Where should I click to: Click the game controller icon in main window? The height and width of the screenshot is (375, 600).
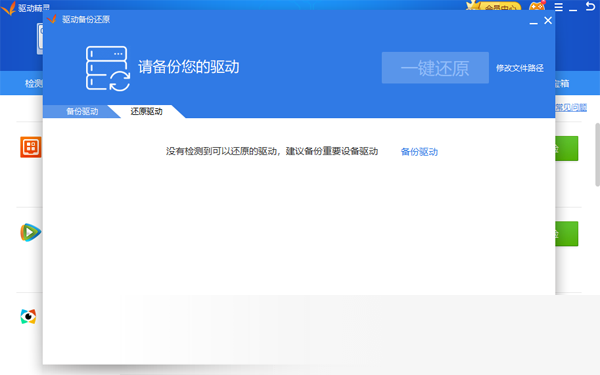[x=537, y=6]
